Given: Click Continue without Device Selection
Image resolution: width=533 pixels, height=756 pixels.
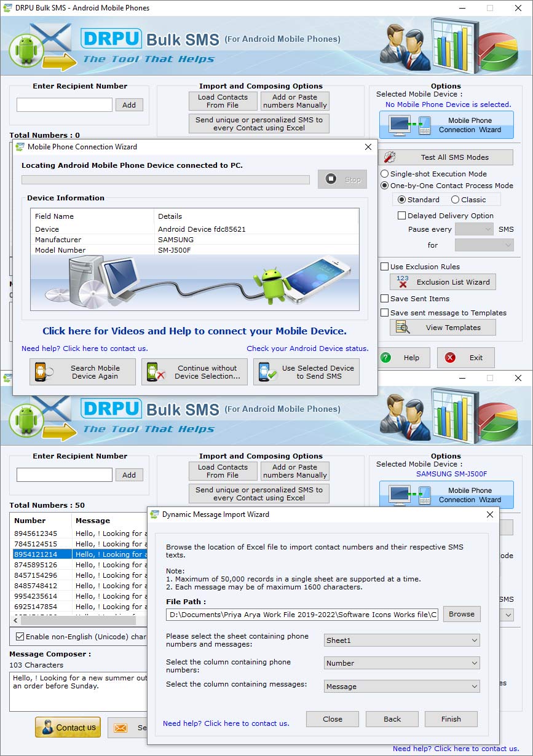Looking at the screenshot, I should pyautogui.click(x=194, y=372).
